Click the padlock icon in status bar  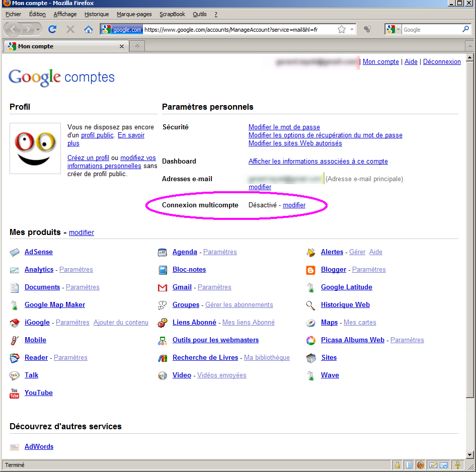click(x=397, y=465)
